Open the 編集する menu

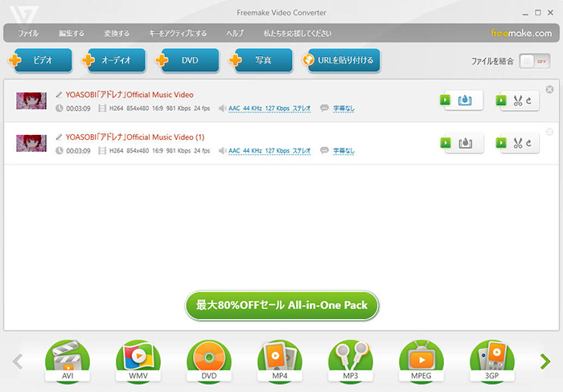[x=71, y=34]
